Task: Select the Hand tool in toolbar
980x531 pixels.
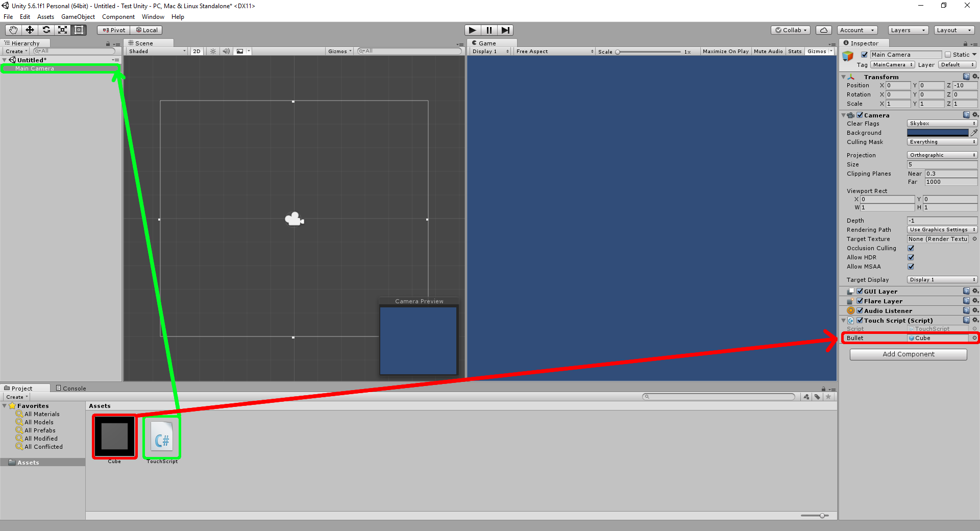Action: (x=13, y=30)
